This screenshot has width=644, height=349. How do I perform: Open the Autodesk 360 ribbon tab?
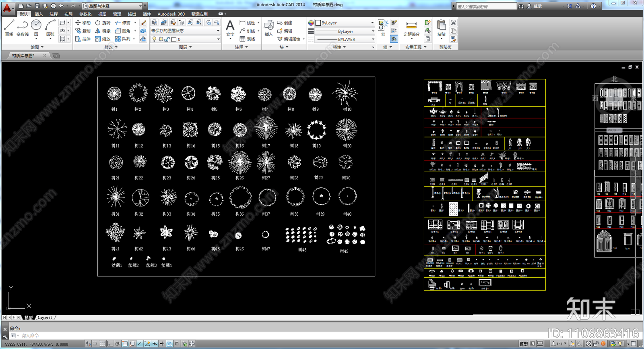coord(171,14)
